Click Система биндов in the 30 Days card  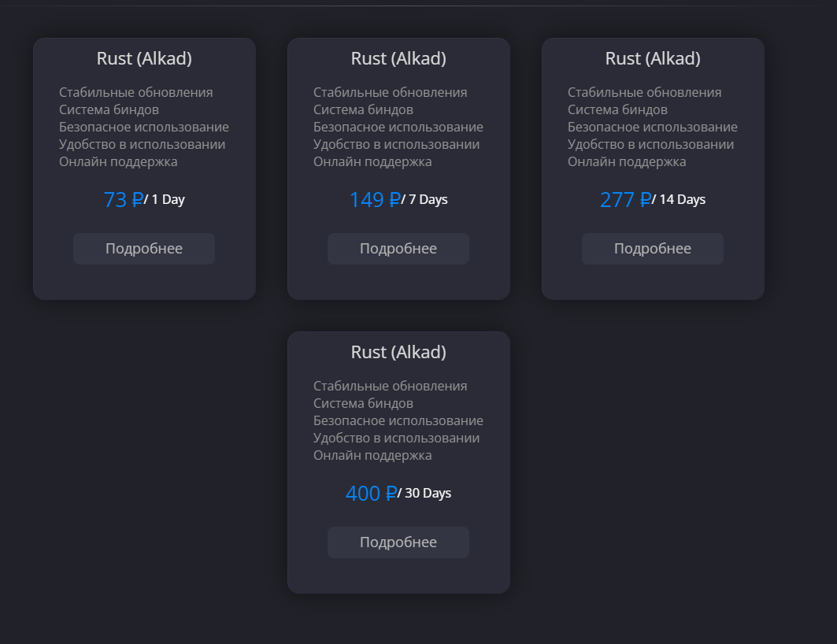(x=363, y=403)
